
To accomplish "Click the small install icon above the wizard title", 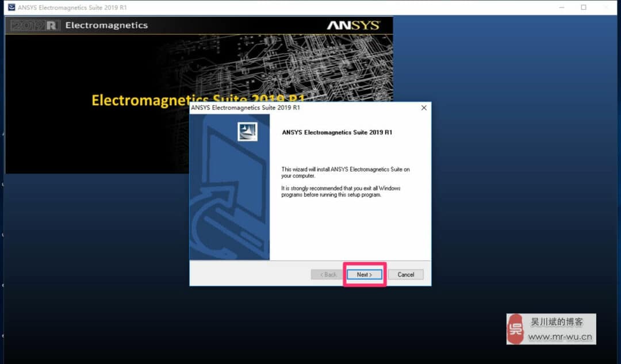I will [246, 131].
